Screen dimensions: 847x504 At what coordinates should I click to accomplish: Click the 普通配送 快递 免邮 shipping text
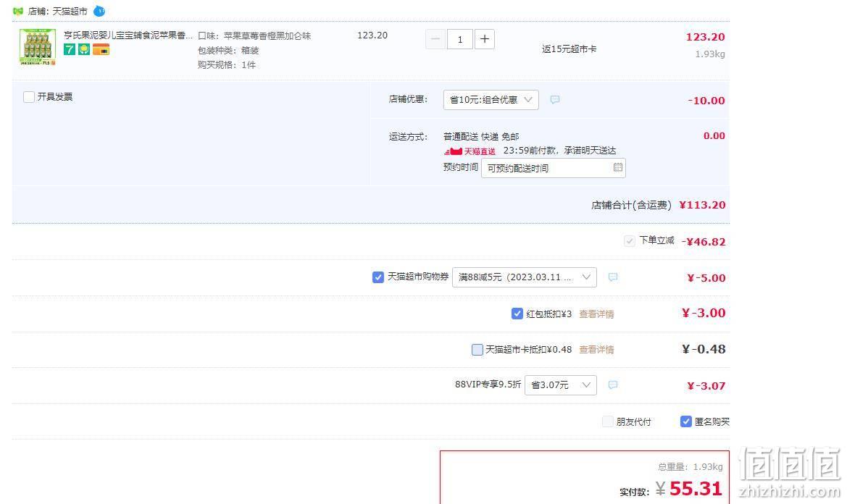(x=481, y=137)
